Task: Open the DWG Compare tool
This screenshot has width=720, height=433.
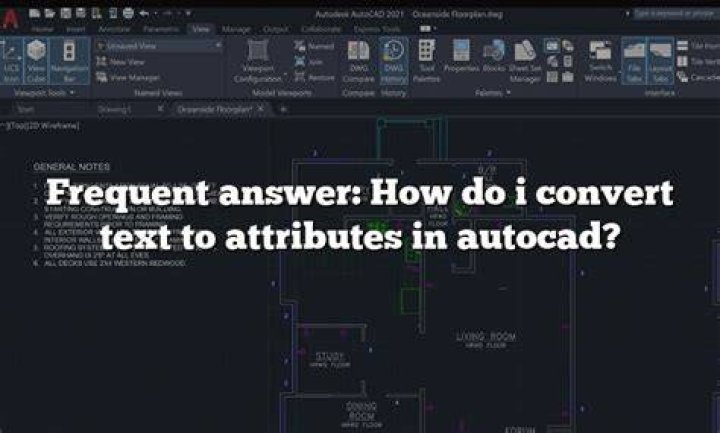Action: [x=359, y=62]
